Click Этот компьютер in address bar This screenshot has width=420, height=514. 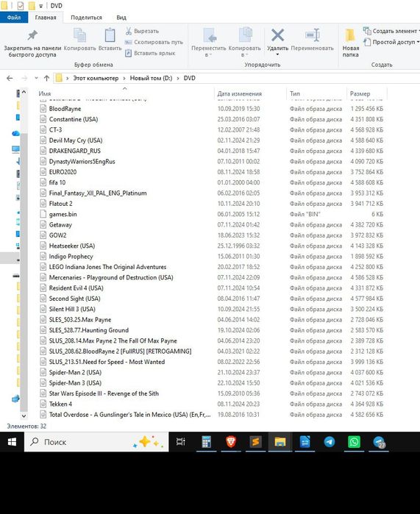96,78
